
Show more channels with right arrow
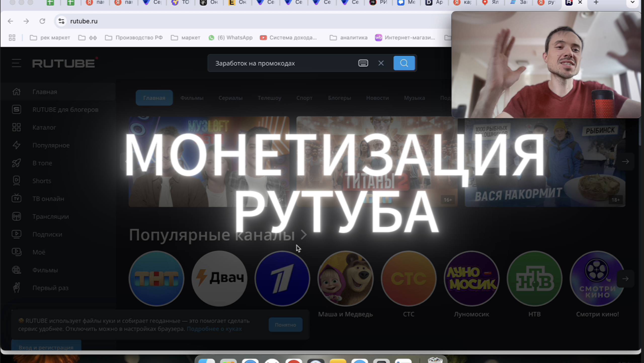pyautogui.click(x=625, y=279)
